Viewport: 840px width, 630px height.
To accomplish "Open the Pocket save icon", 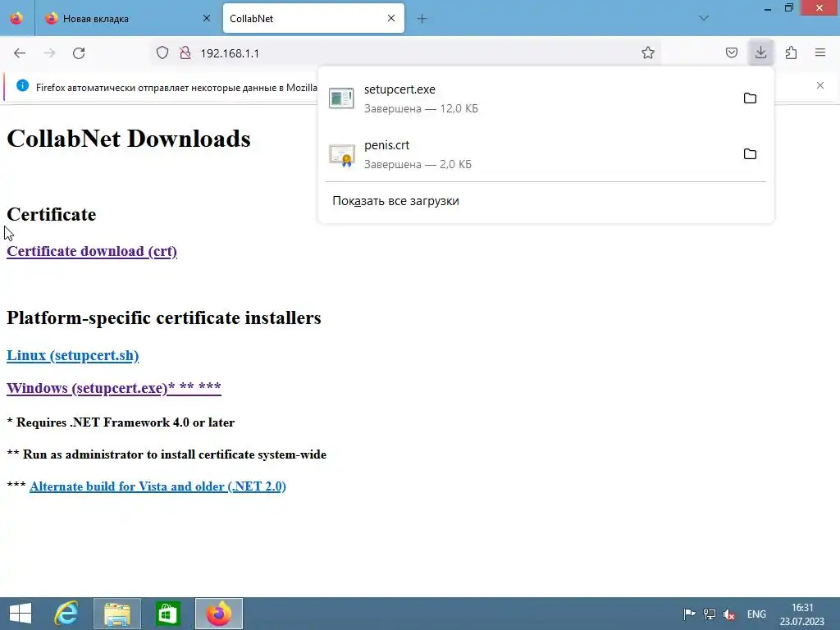I will [731, 52].
